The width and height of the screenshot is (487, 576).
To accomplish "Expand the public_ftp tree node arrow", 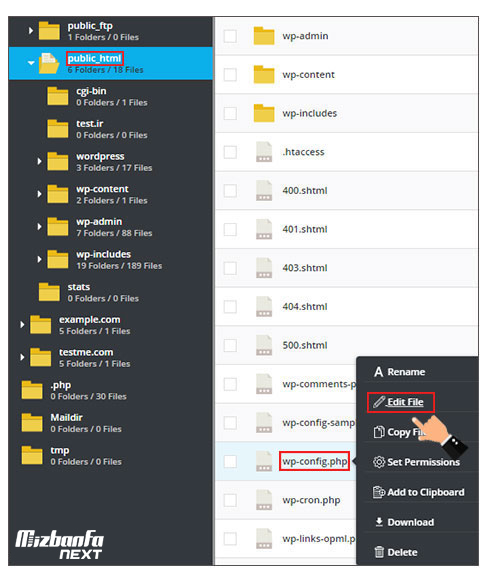I will click(31, 30).
